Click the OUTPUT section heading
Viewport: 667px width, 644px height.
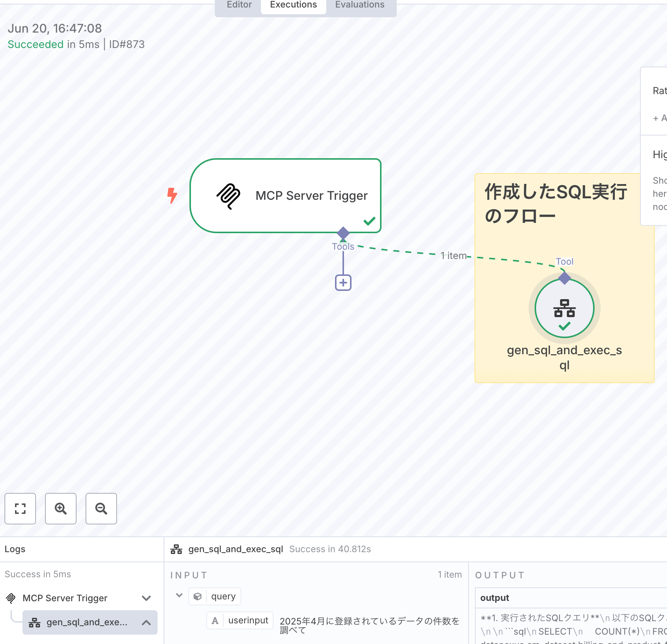tap(499, 575)
